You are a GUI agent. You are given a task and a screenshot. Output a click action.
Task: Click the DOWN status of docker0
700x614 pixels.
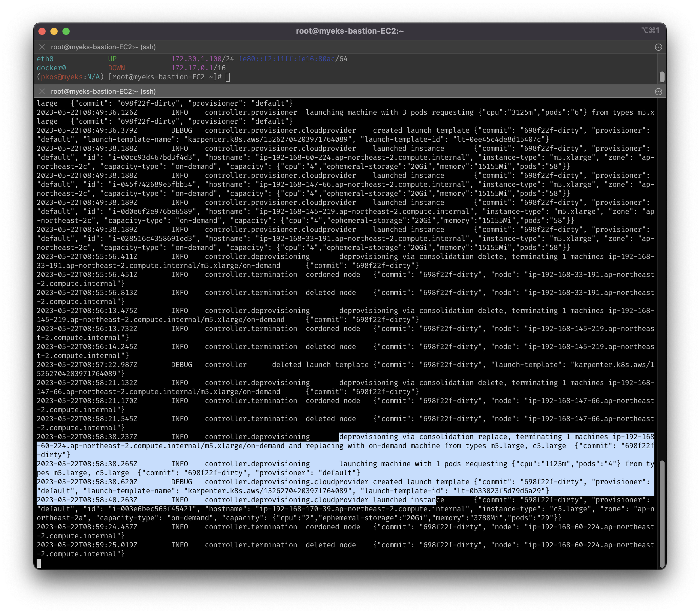[116, 68]
